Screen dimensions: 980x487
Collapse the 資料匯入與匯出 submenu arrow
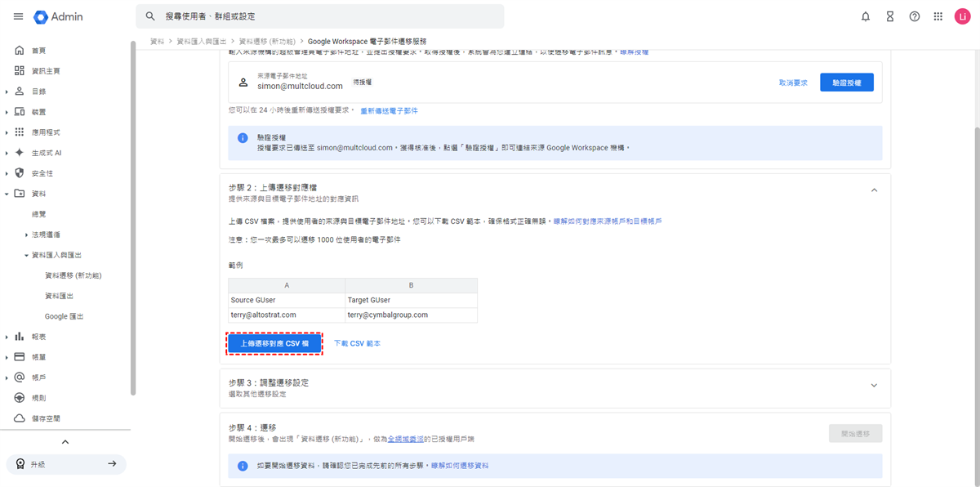[x=26, y=255]
